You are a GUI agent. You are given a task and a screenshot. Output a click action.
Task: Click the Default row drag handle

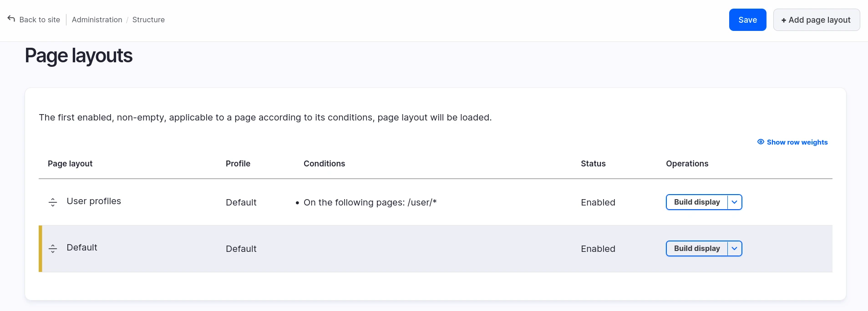[53, 249]
